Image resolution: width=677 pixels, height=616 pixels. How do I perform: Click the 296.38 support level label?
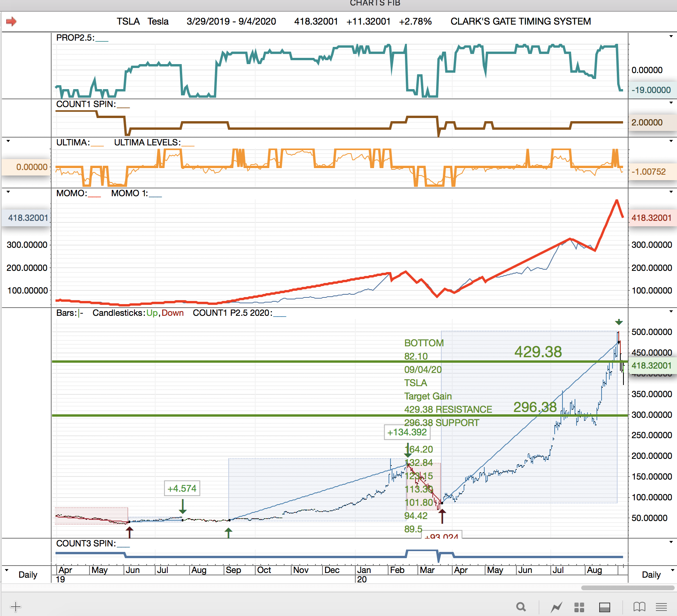(x=535, y=407)
